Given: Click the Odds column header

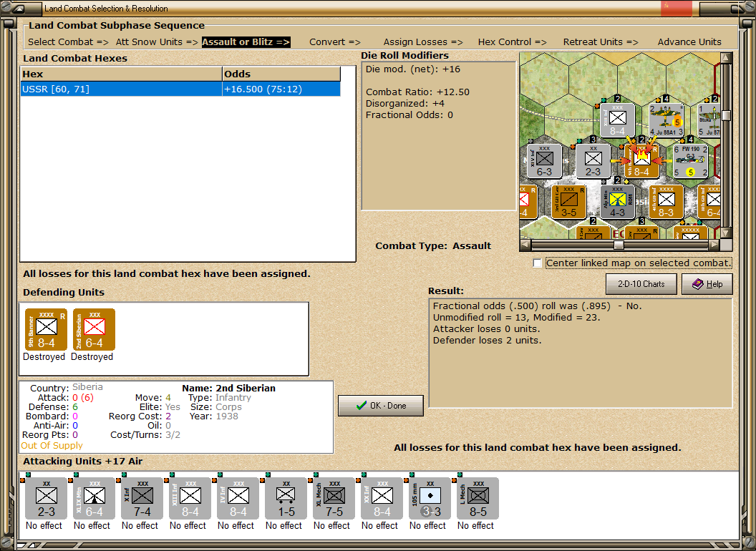Looking at the screenshot, I should (x=281, y=74).
